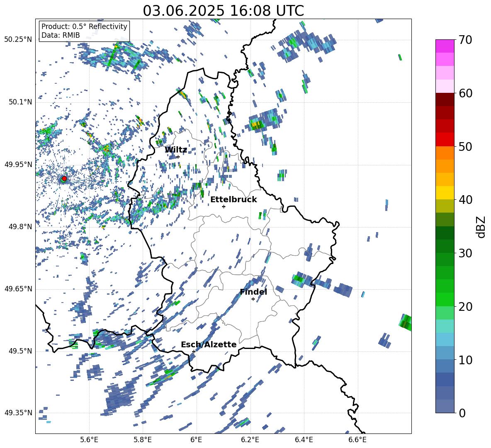
Task: Click the 60 value on colorbar
Action: 465,93
